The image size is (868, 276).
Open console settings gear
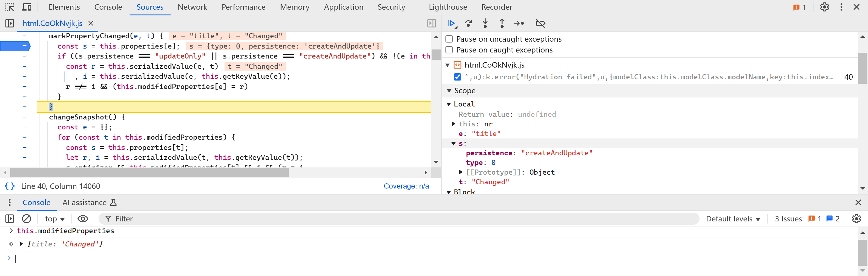click(x=856, y=219)
